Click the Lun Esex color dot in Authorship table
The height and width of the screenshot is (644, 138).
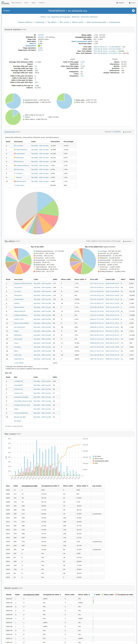[x=15, y=146]
